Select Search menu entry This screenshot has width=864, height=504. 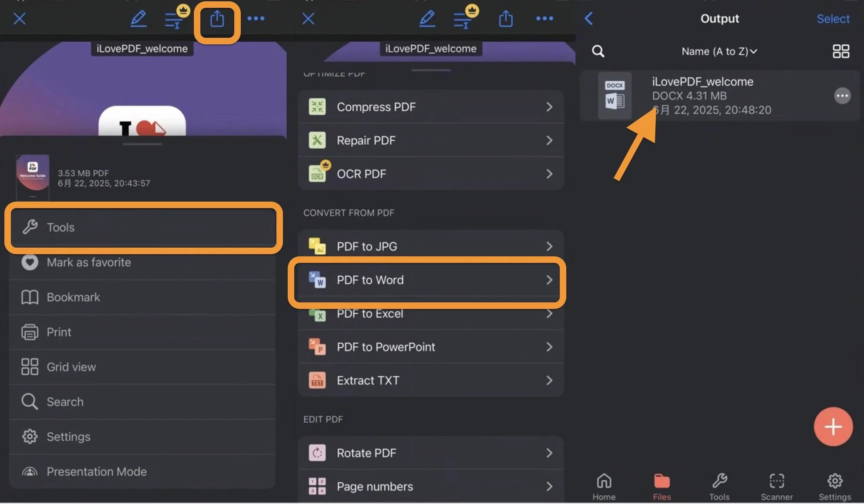click(x=143, y=402)
